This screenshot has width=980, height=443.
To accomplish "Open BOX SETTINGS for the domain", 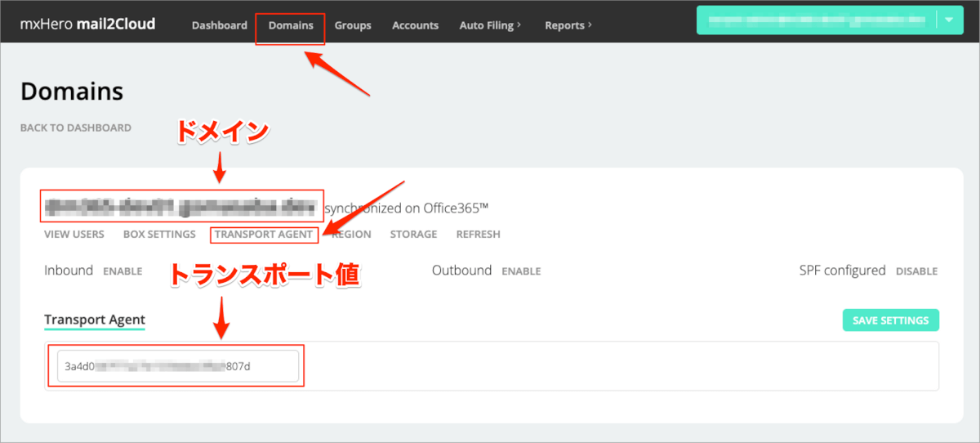I will click(x=159, y=234).
